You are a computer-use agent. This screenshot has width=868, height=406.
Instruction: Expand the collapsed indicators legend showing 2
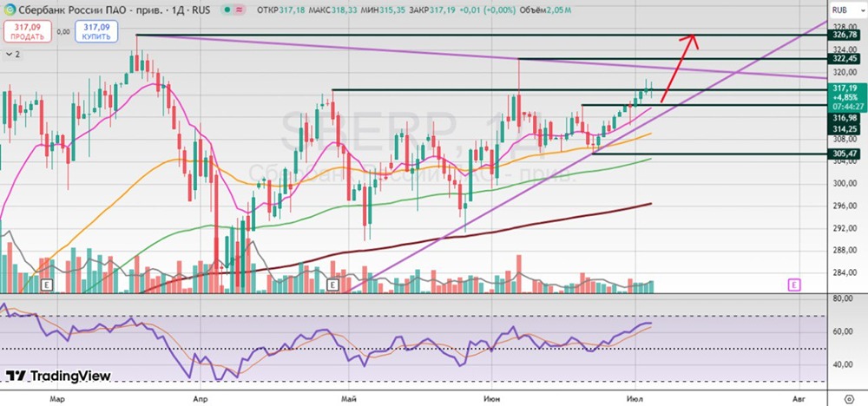12,54
